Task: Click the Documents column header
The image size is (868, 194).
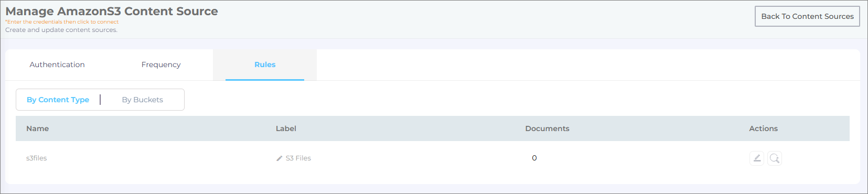Action: tap(547, 128)
